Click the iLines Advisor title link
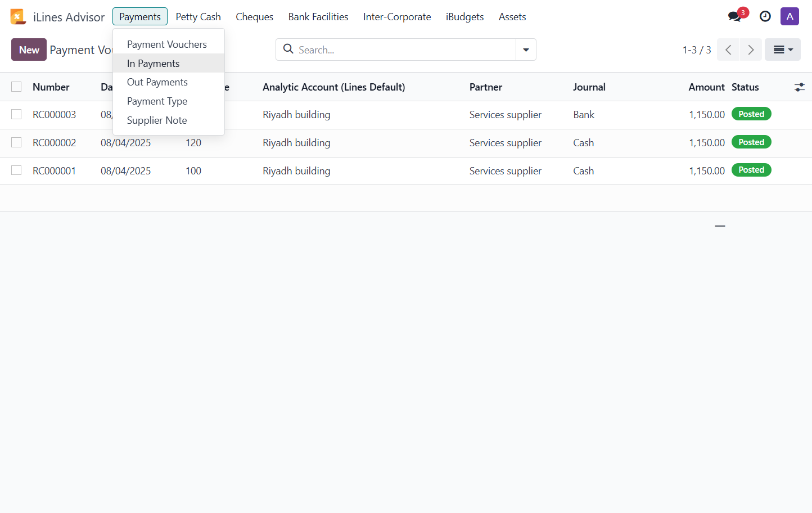The image size is (812, 513). [69, 17]
